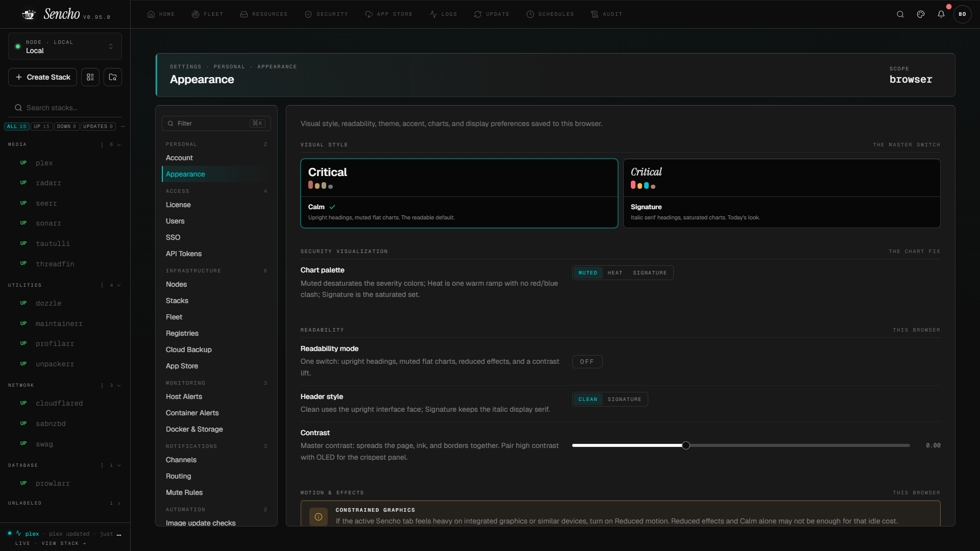Image resolution: width=980 pixels, height=551 pixels.
Task: Set Header style to Signature
Action: [x=624, y=399]
